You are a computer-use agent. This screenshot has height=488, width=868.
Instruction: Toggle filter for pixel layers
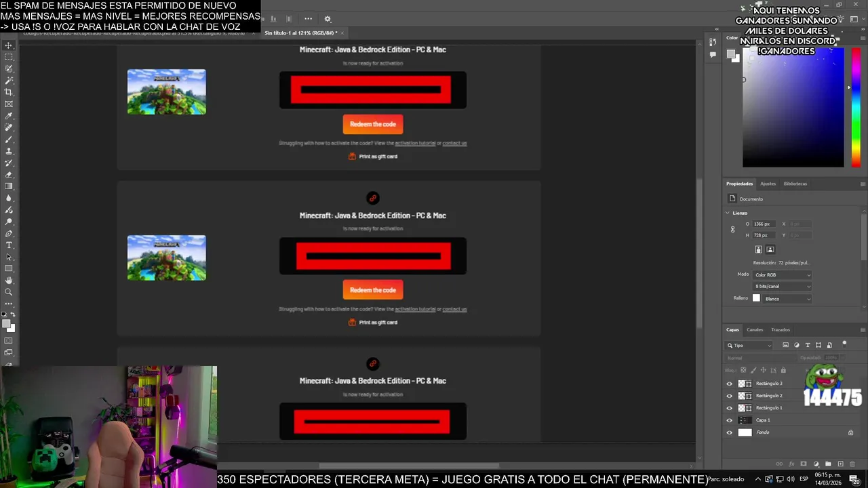(x=786, y=345)
